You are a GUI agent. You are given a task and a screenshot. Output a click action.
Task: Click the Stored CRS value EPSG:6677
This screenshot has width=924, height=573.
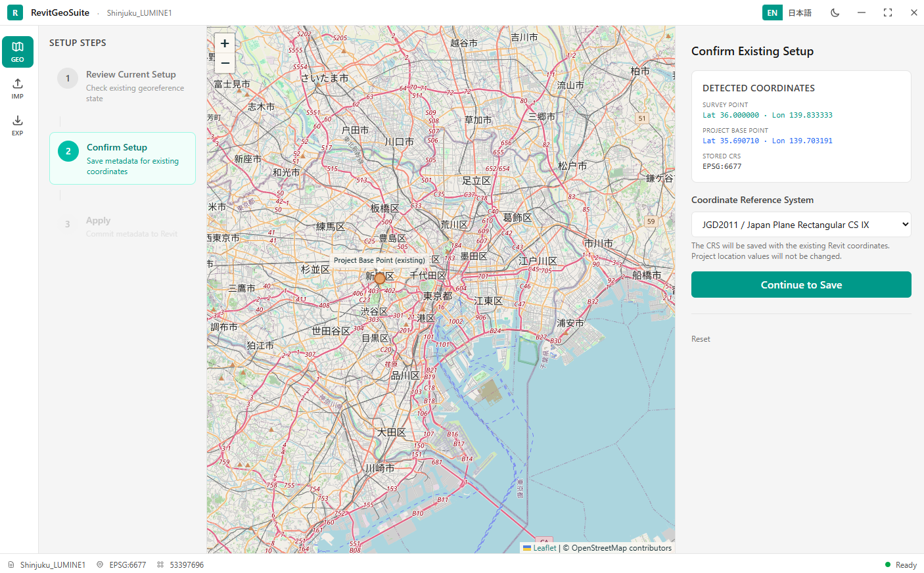pyautogui.click(x=722, y=166)
